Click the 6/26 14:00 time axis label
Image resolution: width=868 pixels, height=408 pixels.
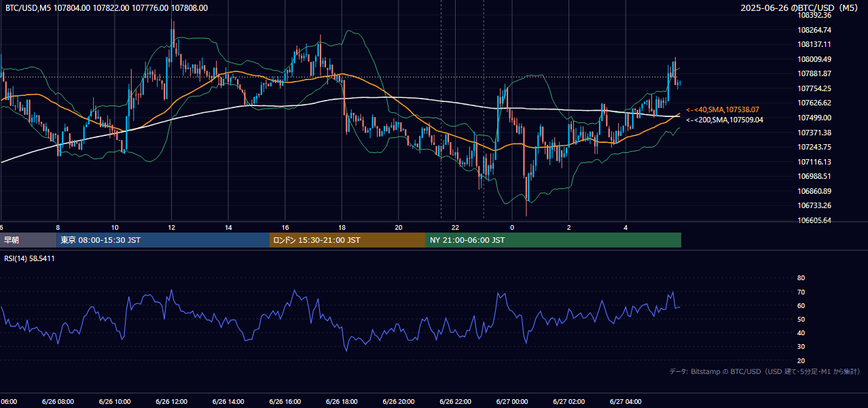[228, 402]
